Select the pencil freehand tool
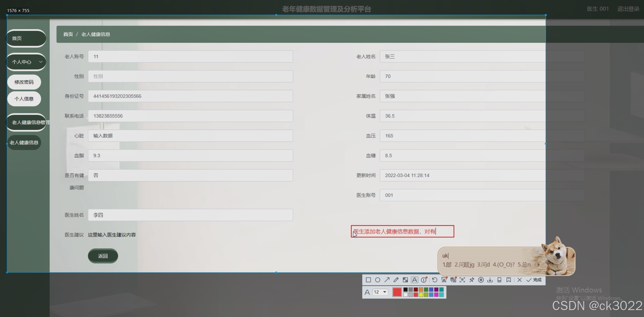This screenshot has width=644, height=317. [396, 280]
